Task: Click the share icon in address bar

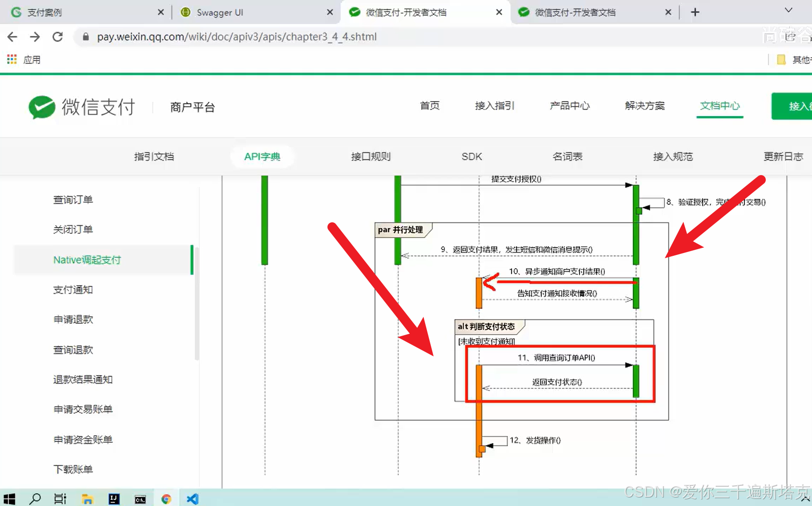Action: click(791, 37)
